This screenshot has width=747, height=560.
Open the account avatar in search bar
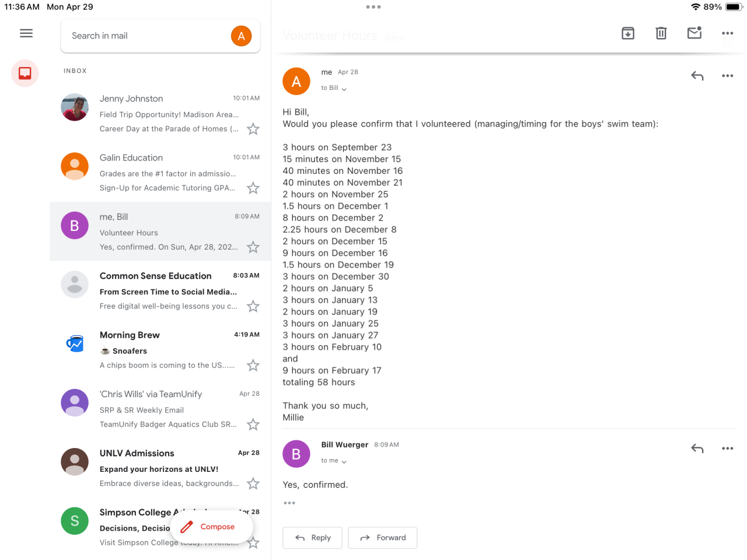pyautogui.click(x=241, y=36)
